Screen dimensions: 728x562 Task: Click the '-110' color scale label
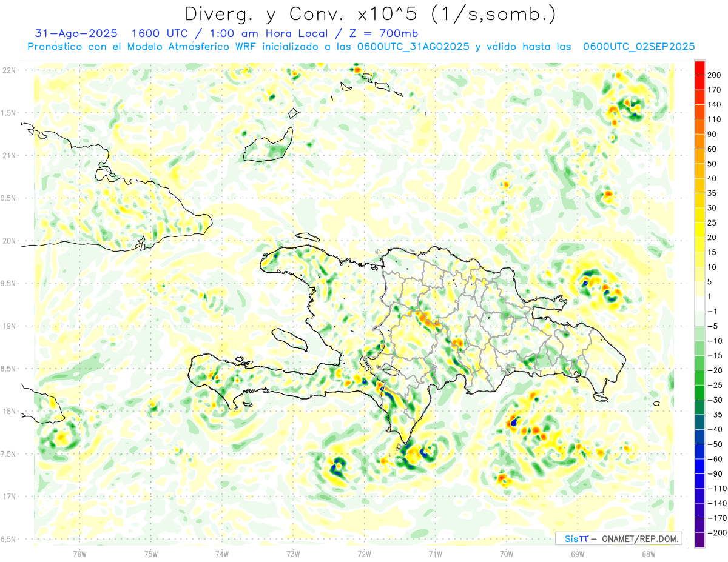(717, 489)
